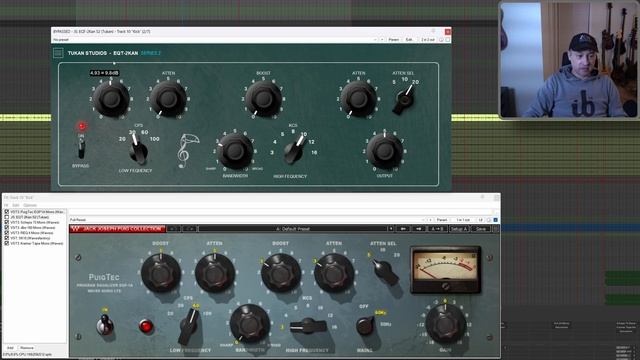Toggle checkbox for SK10 (Wavesfactory) plugin
Viewport: 640px width, 360px height.
pyautogui.click(x=7, y=238)
